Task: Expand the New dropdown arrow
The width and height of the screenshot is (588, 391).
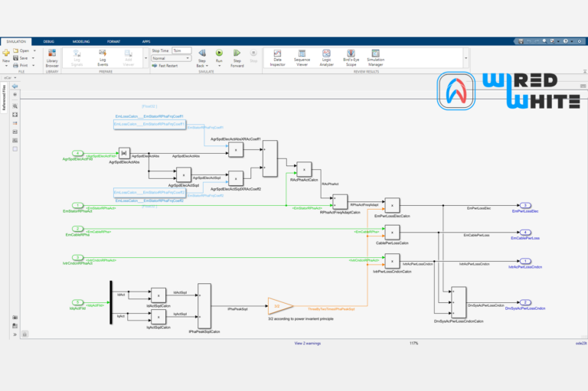Action: click(6, 66)
